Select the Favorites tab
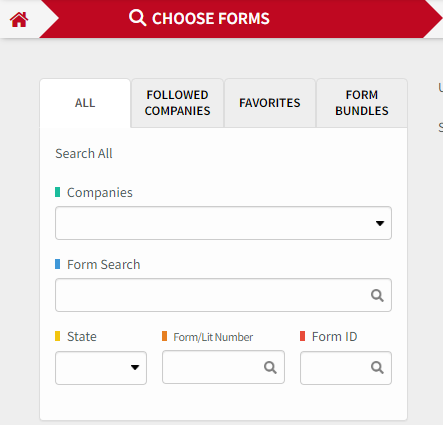 click(270, 103)
